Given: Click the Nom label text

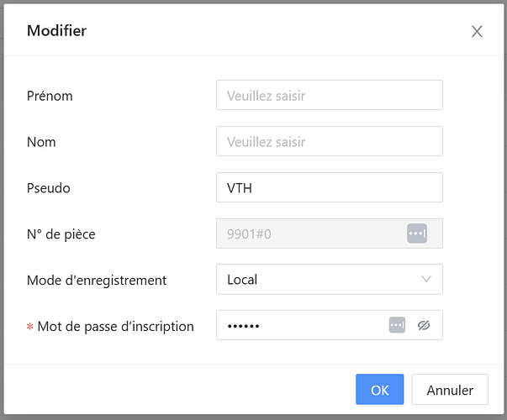Looking at the screenshot, I should [x=41, y=142].
